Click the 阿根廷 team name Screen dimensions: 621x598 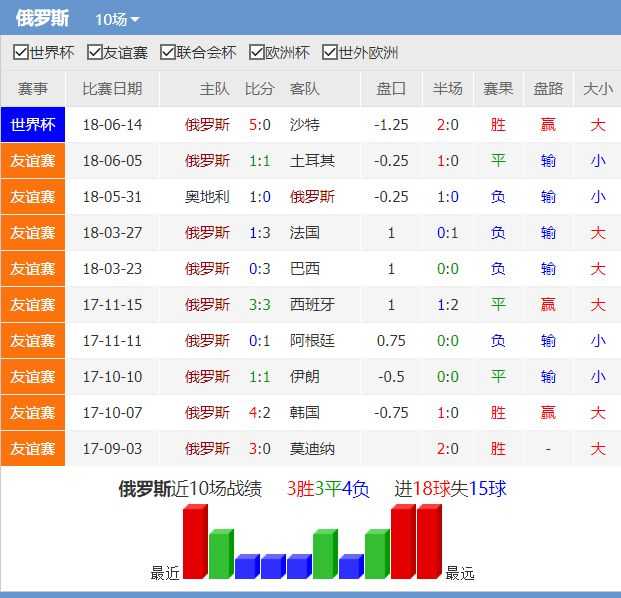tap(312, 341)
